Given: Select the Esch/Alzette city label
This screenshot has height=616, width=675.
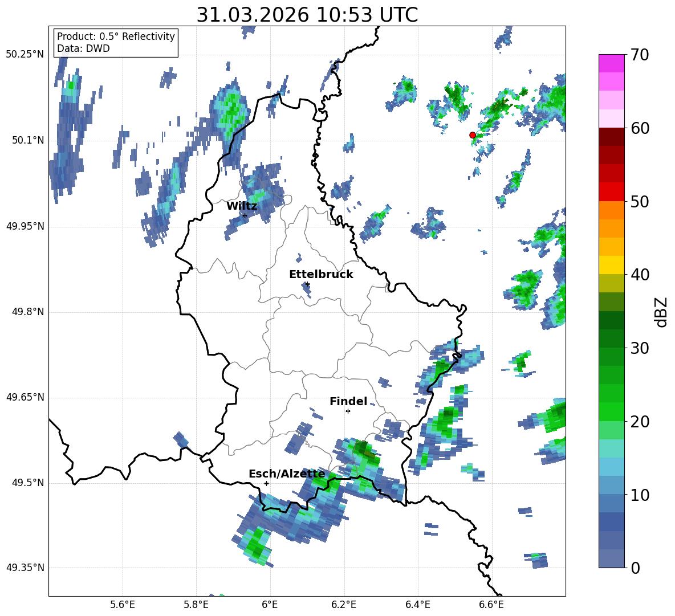Looking at the screenshot, I should tap(286, 474).
